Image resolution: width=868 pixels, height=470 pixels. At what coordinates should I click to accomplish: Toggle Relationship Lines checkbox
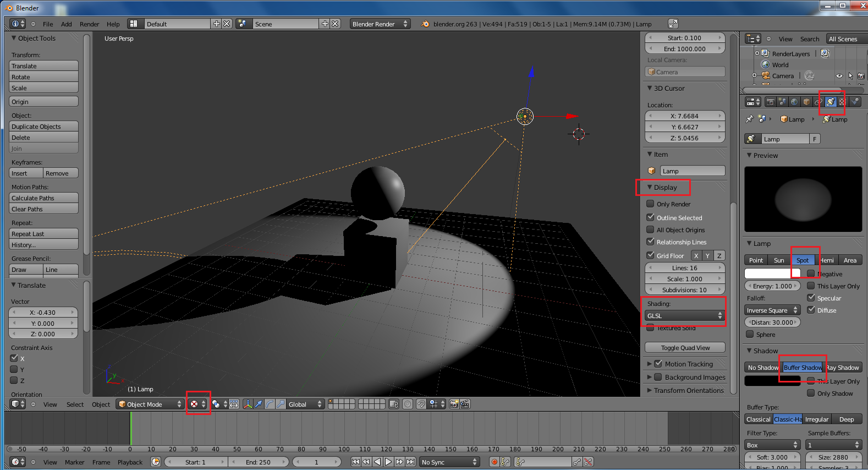click(650, 242)
